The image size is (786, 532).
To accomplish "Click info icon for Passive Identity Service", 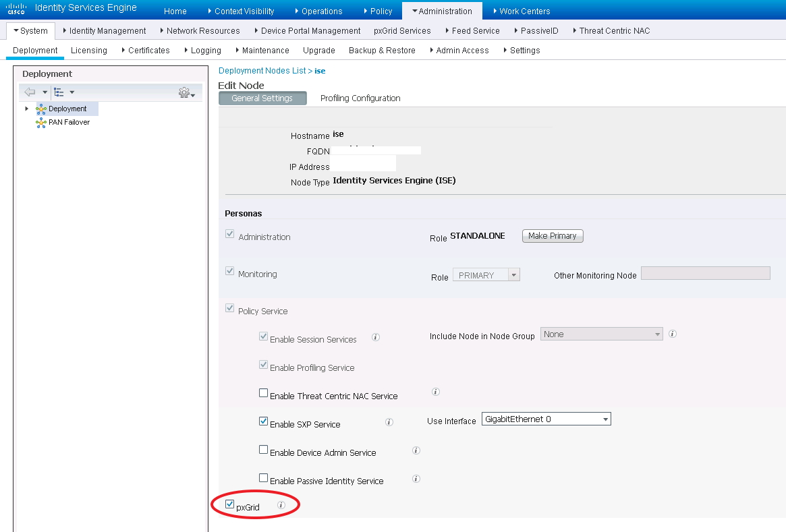I will point(416,479).
